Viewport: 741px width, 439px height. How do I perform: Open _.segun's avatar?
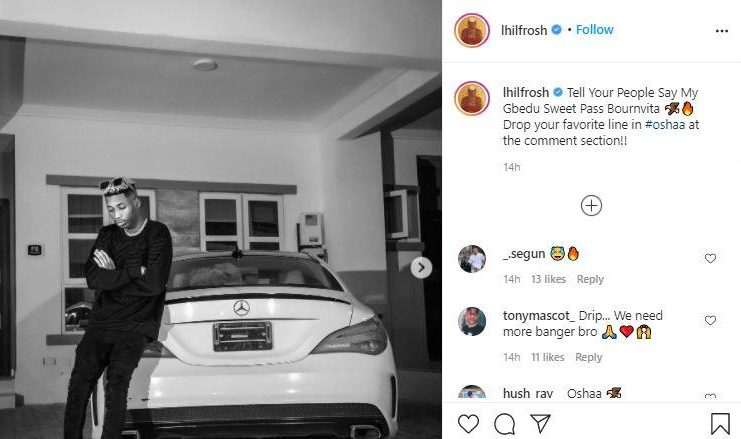[x=472, y=259]
